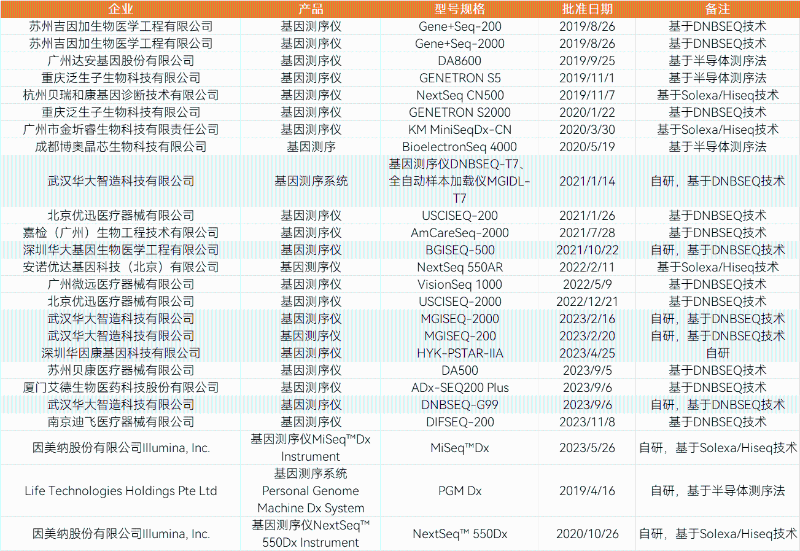Select Life Technologies Holdings Pte Ltd cell
The width and height of the screenshot is (800, 551).
pyautogui.click(x=120, y=491)
